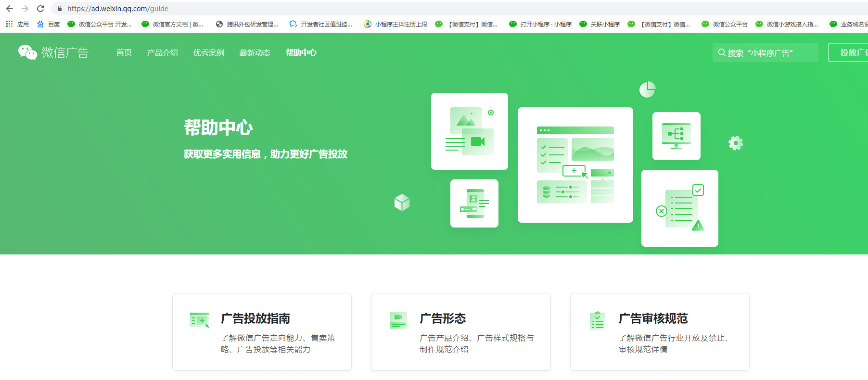Screen dimensions: 868x380
Task: Click the browser forward arrow
Action: pos(25,9)
